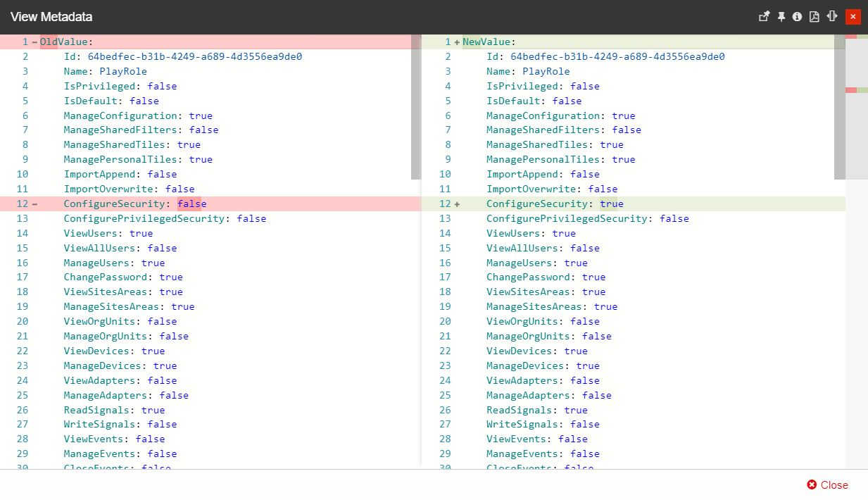Pin the View Metadata dialog

(x=781, y=16)
